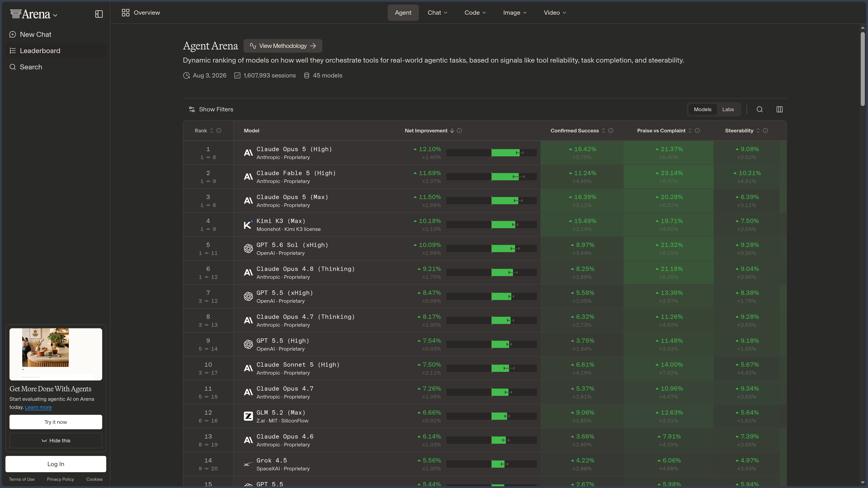Switch the view toggle to Models
Image resolution: width=868 pixels, height=488 pixels.
click(703, 109)
